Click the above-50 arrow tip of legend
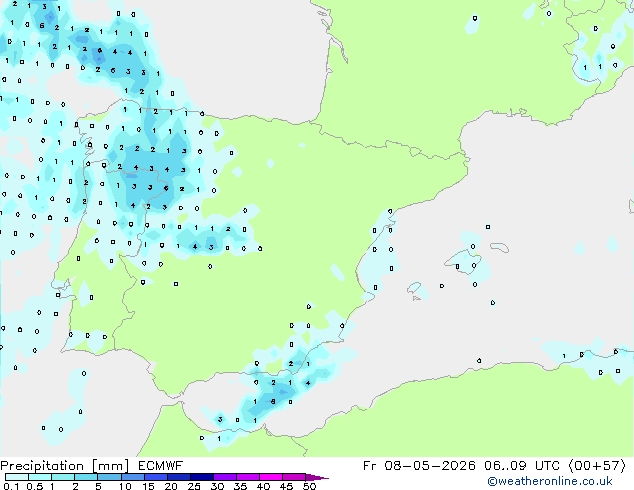Viewport: 634px width, 490px height. coord(317,477)
